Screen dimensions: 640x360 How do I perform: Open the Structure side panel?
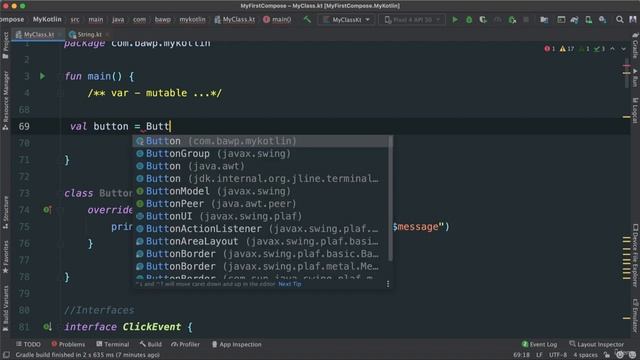tap(5, 212)
